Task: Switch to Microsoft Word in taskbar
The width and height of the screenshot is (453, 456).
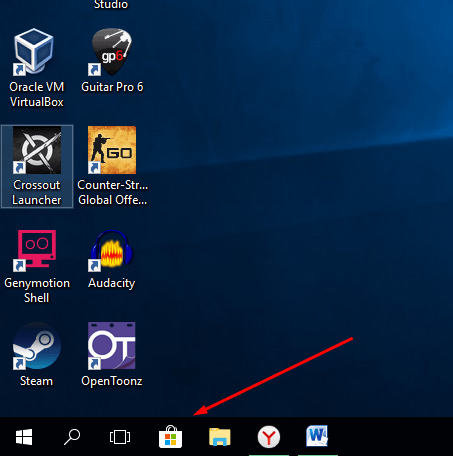Action: pyautogui.click(x=317, y=436)
